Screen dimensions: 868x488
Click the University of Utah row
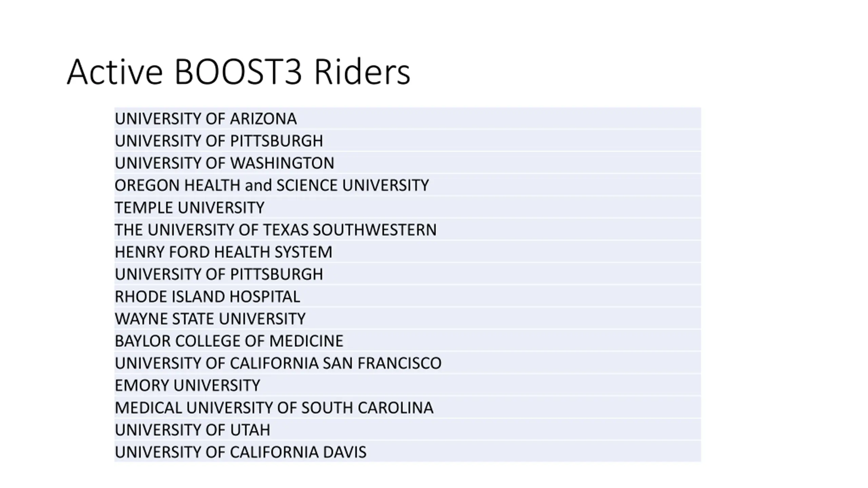(408, 430)
